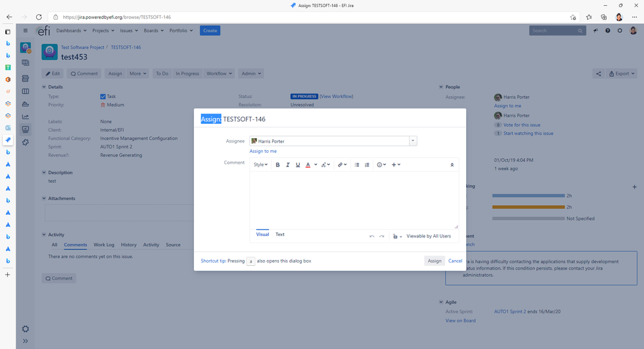
Task: Open the Issues menu
Action: (x=129, y=31)
